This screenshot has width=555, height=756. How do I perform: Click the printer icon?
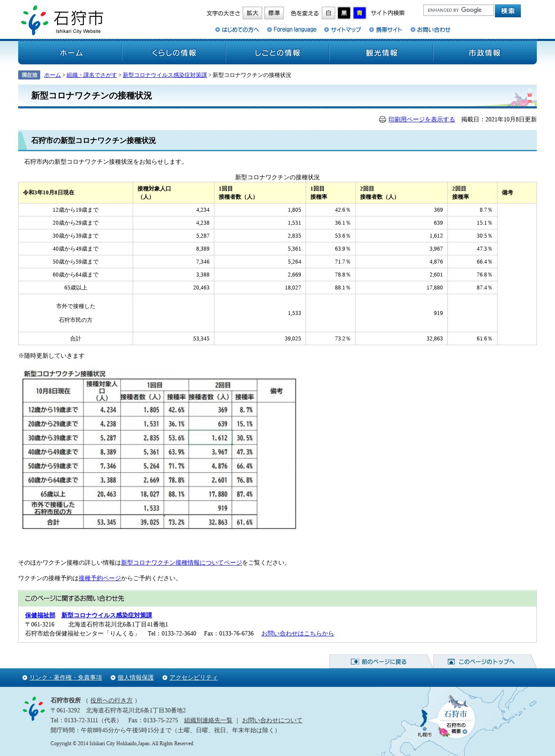382,120
